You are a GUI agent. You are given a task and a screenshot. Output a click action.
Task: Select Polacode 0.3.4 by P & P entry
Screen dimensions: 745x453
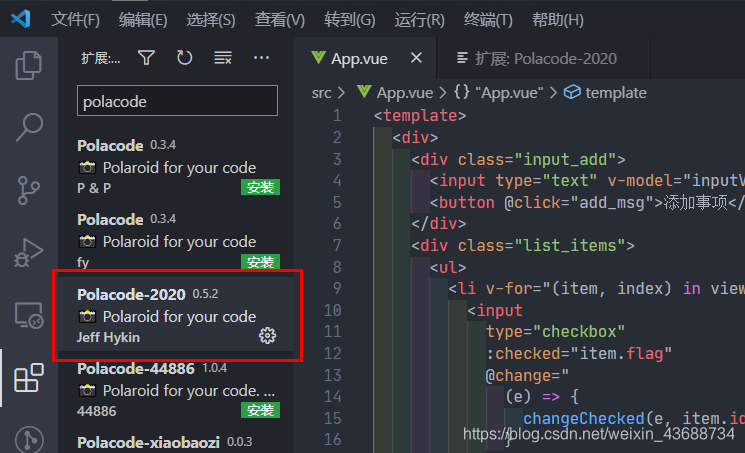[176, 166]
